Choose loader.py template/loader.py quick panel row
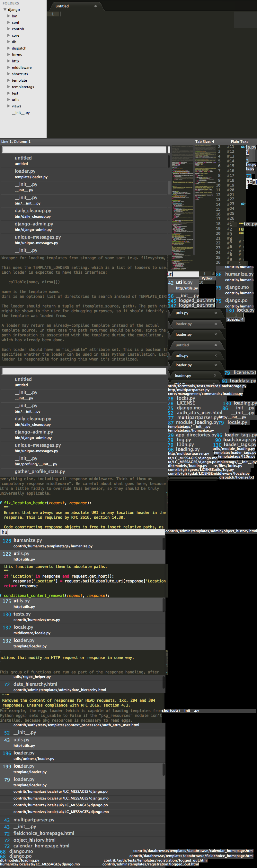The width and height of the screenshot is (257, 868). pyautogui.click(x=84, y=174)
